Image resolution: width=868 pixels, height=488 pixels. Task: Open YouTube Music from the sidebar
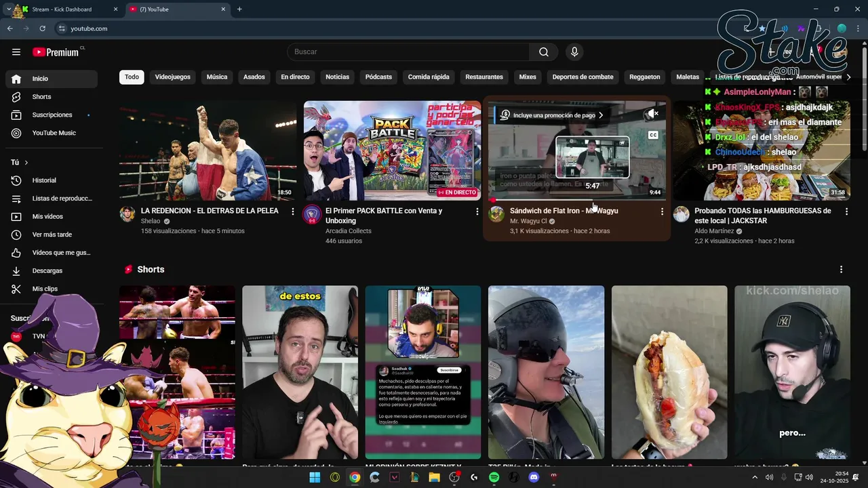(x=52, y=133)
